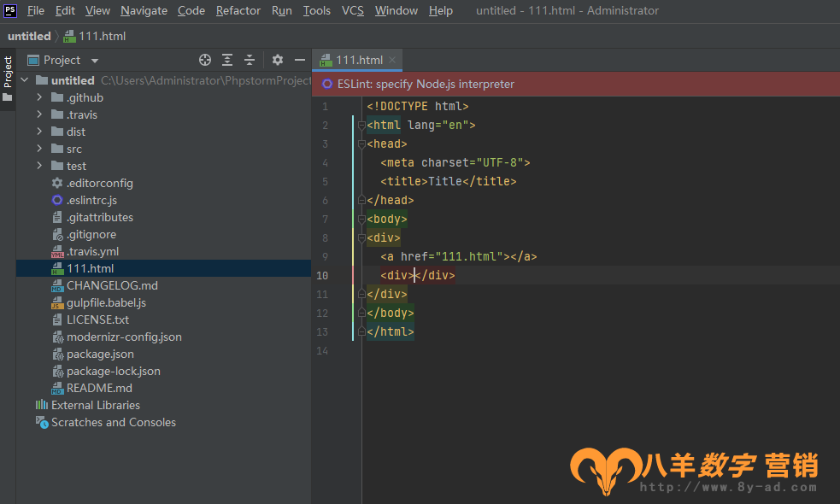This screenshot has height=504, width=840.
Task: Click the Title text on line 5
Action: coord(444,182)
